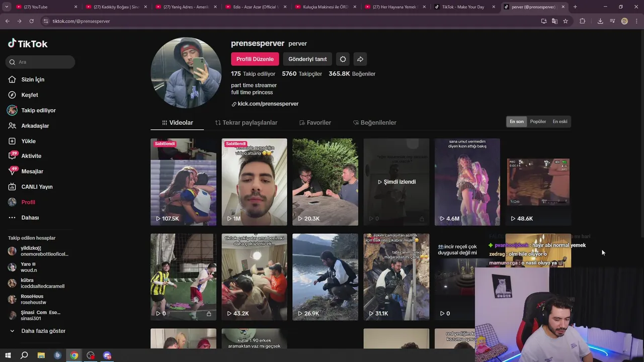Select the En son sort option

point(517,122)
